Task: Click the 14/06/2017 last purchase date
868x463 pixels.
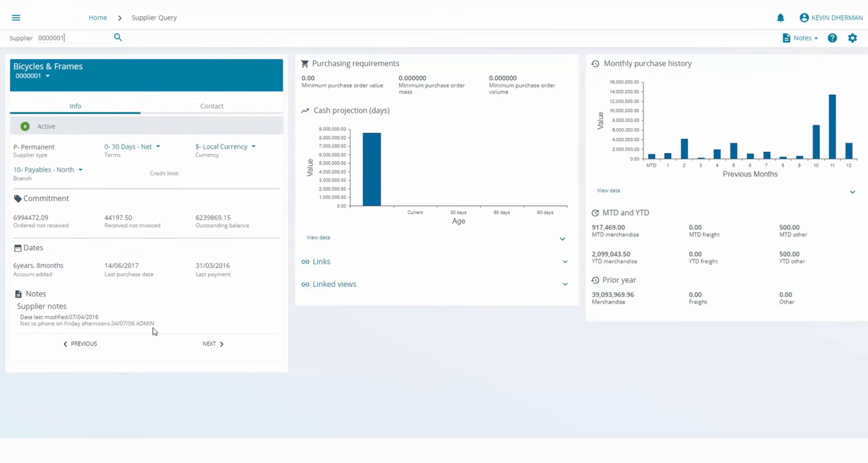Action: (x=121, y=266)
